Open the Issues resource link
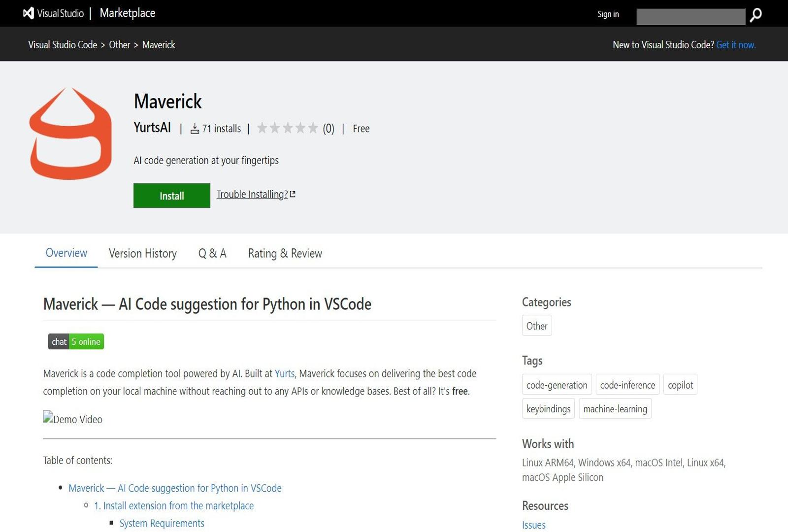This screenshot has width=788, height=532. [533, 525]
